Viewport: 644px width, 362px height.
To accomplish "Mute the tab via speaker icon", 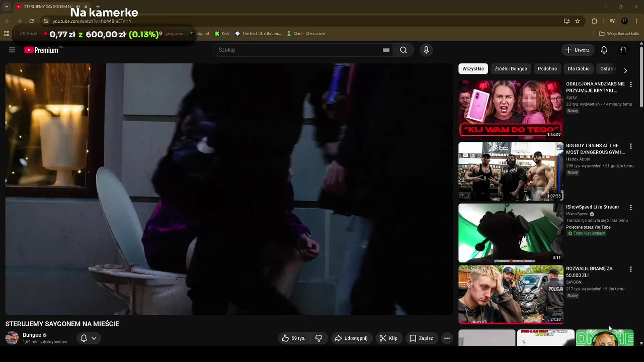I will 77,7.
